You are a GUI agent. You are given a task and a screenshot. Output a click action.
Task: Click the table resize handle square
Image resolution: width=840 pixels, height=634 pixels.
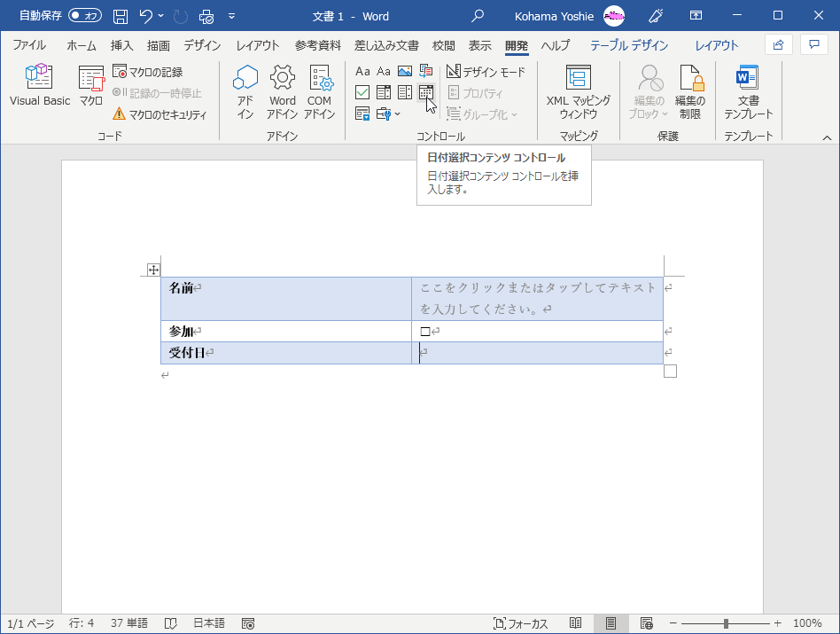coord(670,371)
